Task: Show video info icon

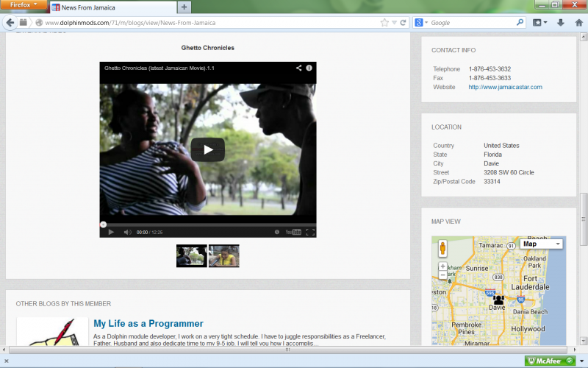Action: [x=309, y=68]
